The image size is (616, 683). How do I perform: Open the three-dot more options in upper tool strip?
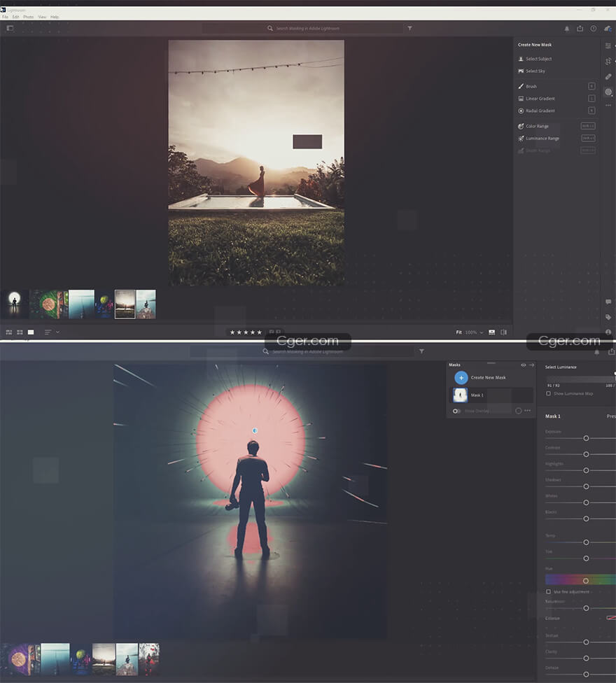[x=608, y=106]
